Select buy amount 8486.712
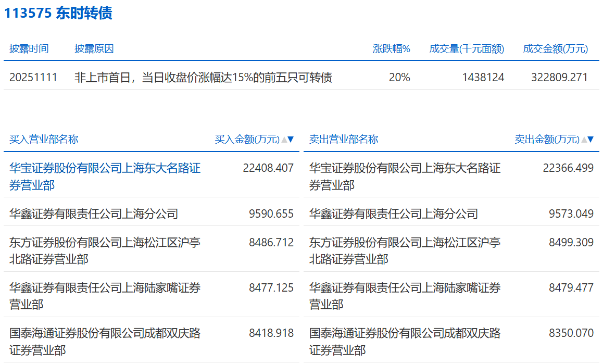Viewport: 603px width, 364px height. [x=271, y=243]
